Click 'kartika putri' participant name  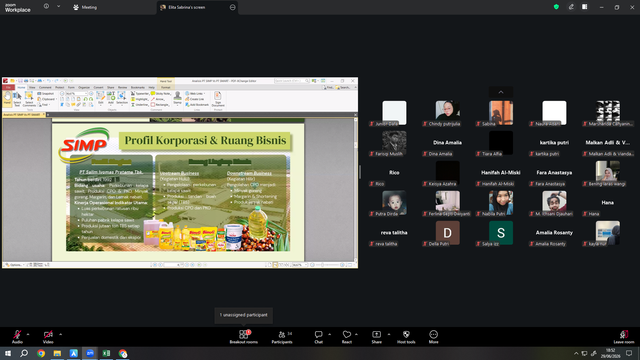coord(554,142)
